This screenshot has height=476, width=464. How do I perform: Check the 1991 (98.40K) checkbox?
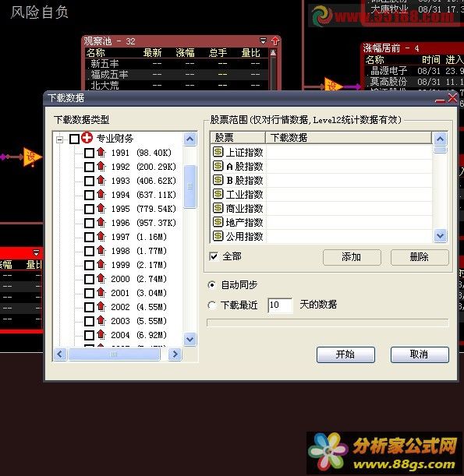[89, 153]
